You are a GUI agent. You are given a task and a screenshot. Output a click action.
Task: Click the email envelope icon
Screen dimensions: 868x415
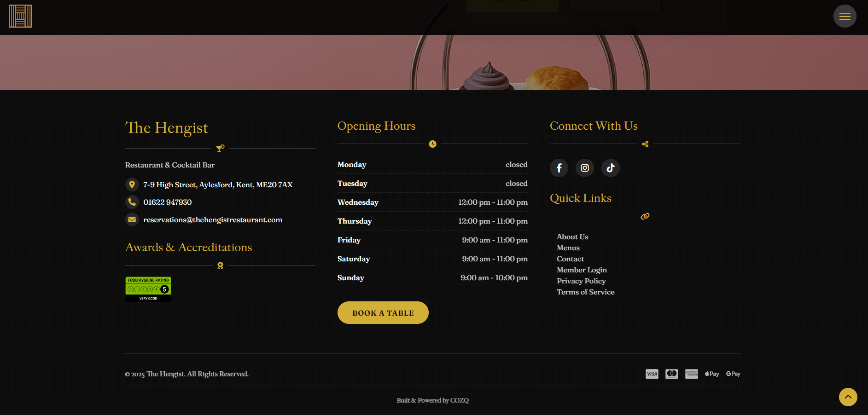click(132, 219)
